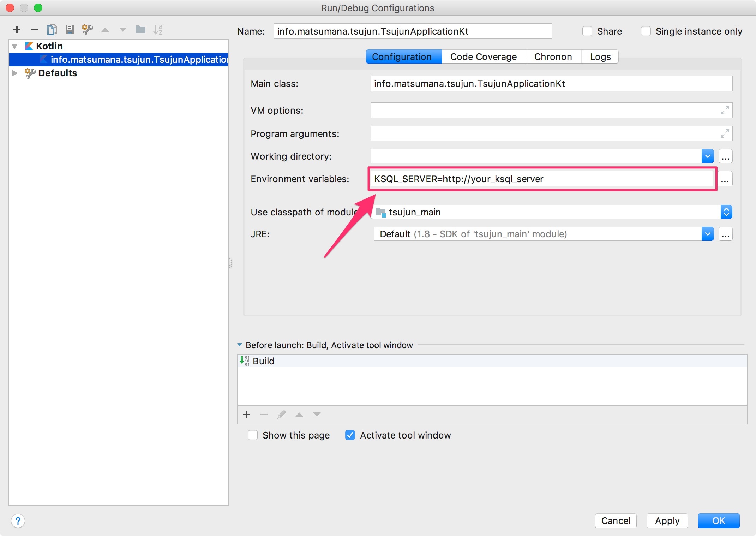Click the copy configuration icon
Image resolution: width=756 pixels, height=536 pixels.
tap(52, 30)
